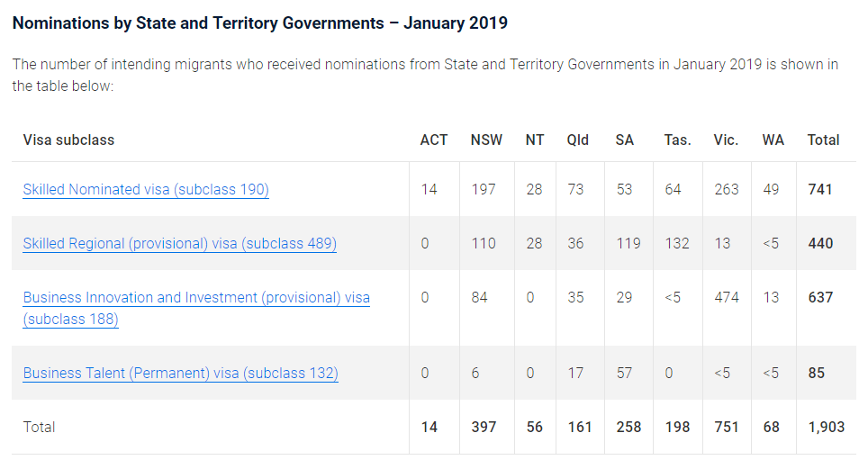Click the WA column header
The width and height of the screenshot is (868, 460).
773,140
